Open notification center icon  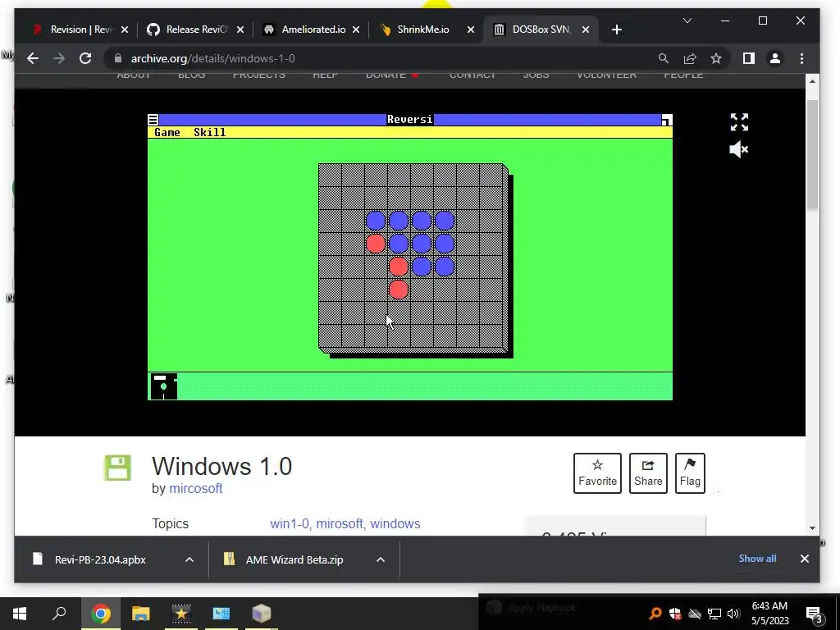pyautogui.click(x=815, y=614)
